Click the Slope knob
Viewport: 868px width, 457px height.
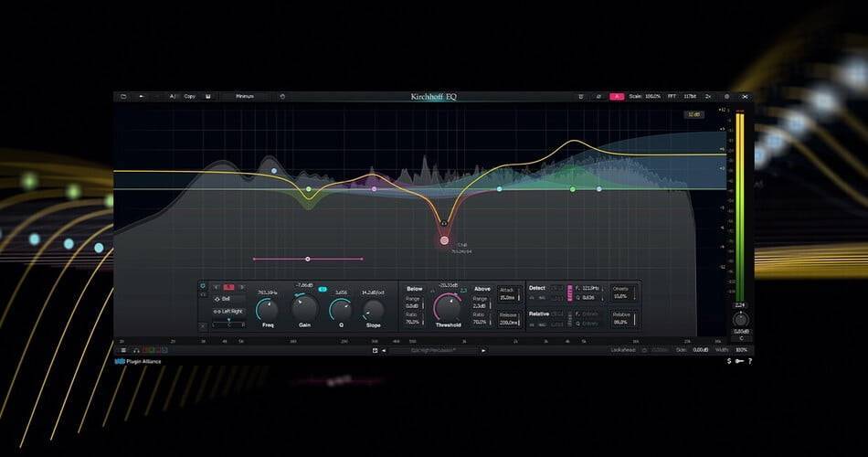373,310
